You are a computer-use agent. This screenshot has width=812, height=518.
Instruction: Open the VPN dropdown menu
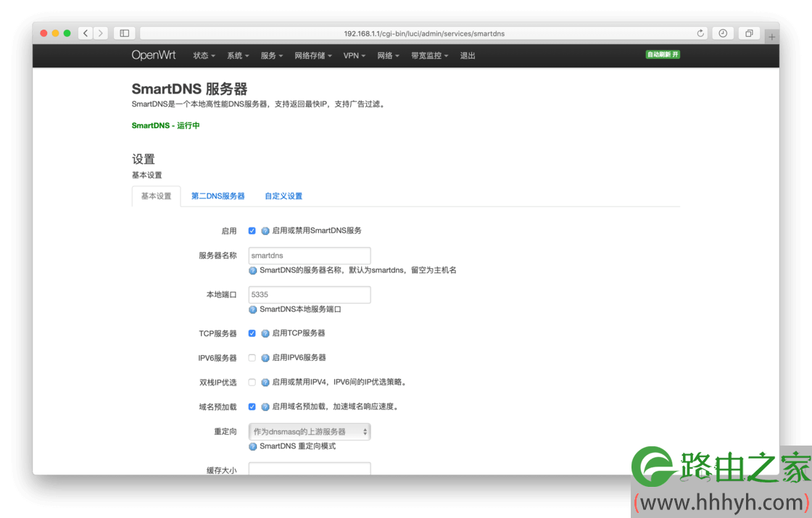pyautogui.click(x=355, y=55)
